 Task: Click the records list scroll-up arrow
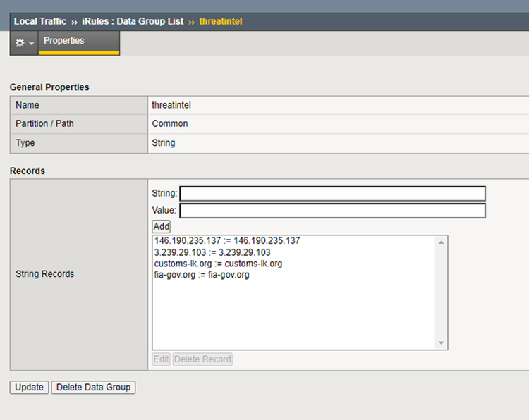click(x=442, y=242)
